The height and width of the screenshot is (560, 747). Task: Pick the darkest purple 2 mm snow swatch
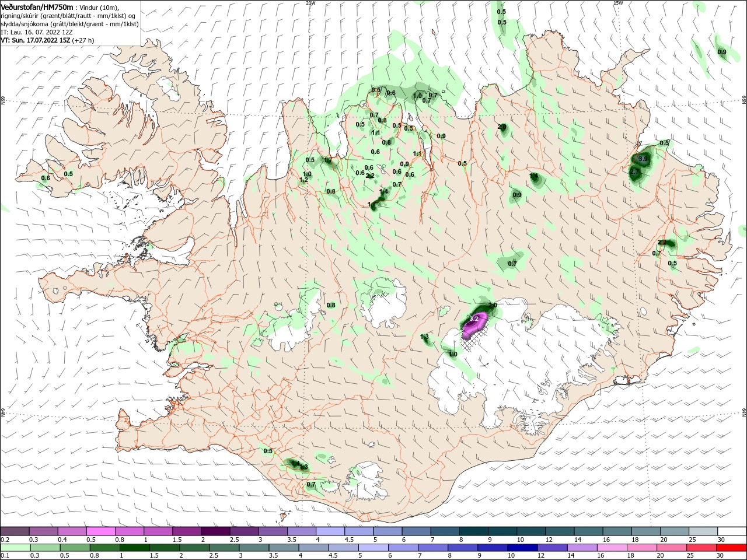pyautogui.click(x=215, y=531)
